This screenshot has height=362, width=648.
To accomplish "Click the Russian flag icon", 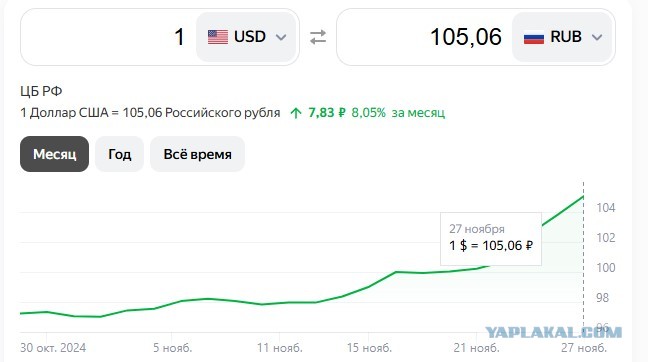I will pyautogui.click(x=534, y=38).
